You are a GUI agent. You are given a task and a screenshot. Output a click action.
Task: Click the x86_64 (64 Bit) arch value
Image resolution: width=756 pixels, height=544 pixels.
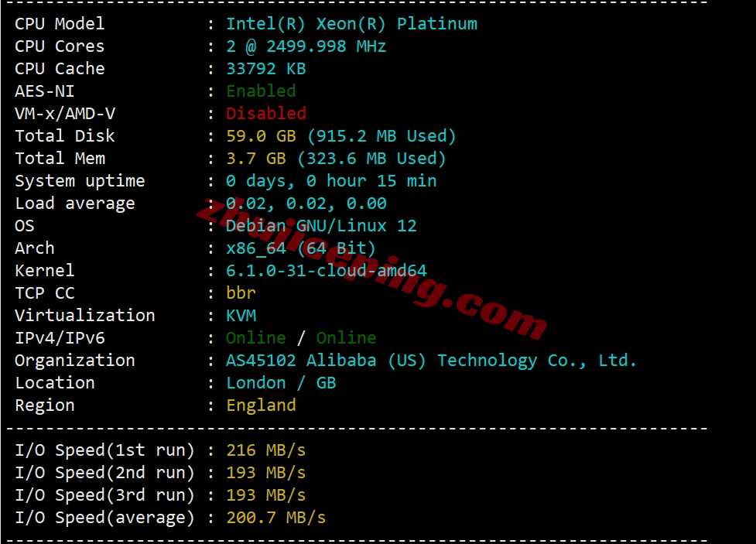coord(300,248)
